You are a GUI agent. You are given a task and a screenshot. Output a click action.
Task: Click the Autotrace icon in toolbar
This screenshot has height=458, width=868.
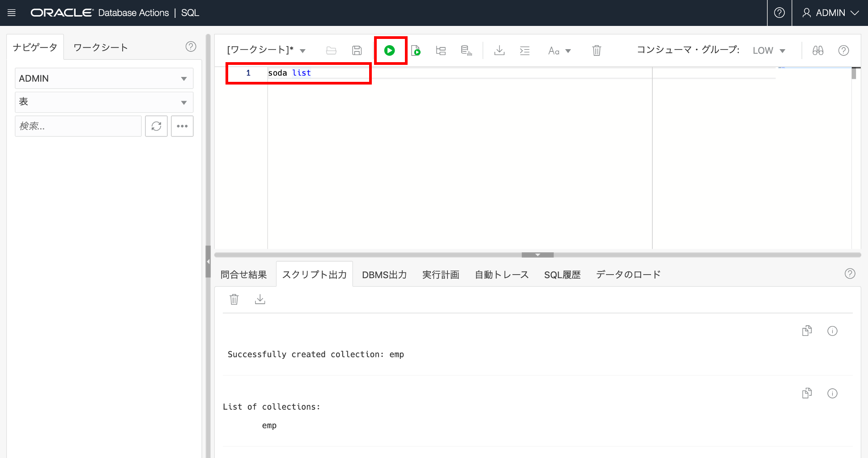(466, 51)
